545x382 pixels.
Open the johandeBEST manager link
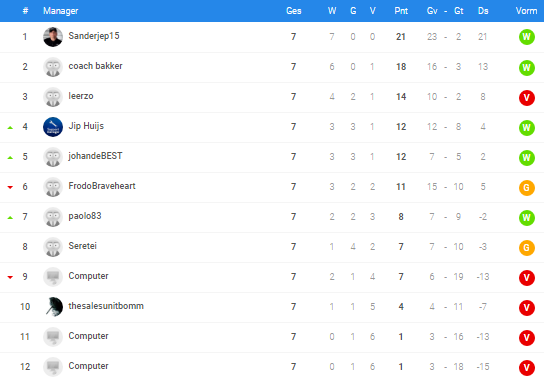[x=95, y=156]
